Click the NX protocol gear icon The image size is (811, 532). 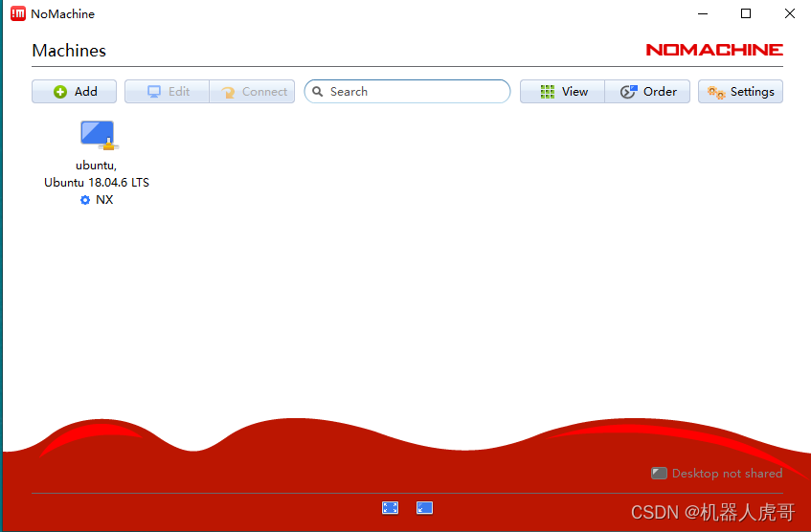(85, 200)
